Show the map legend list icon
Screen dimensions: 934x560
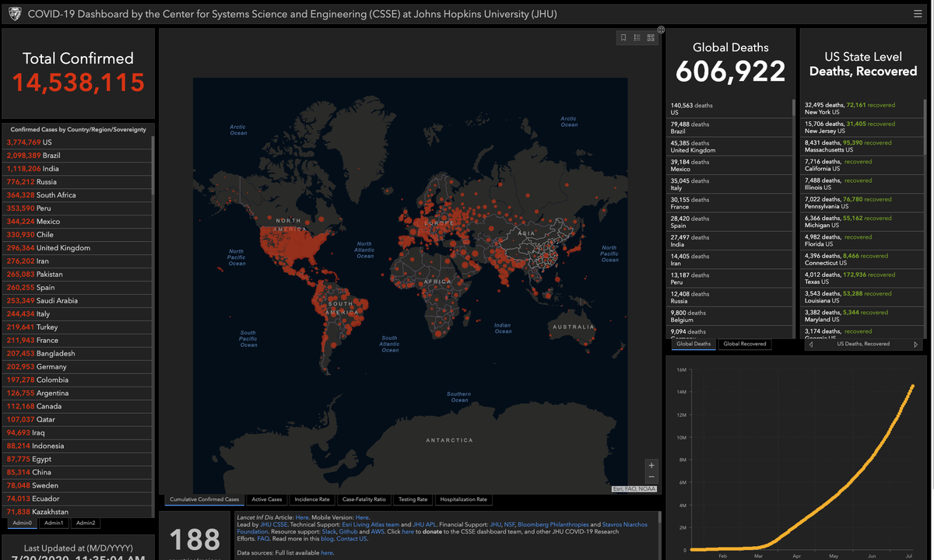coord(637,37)
